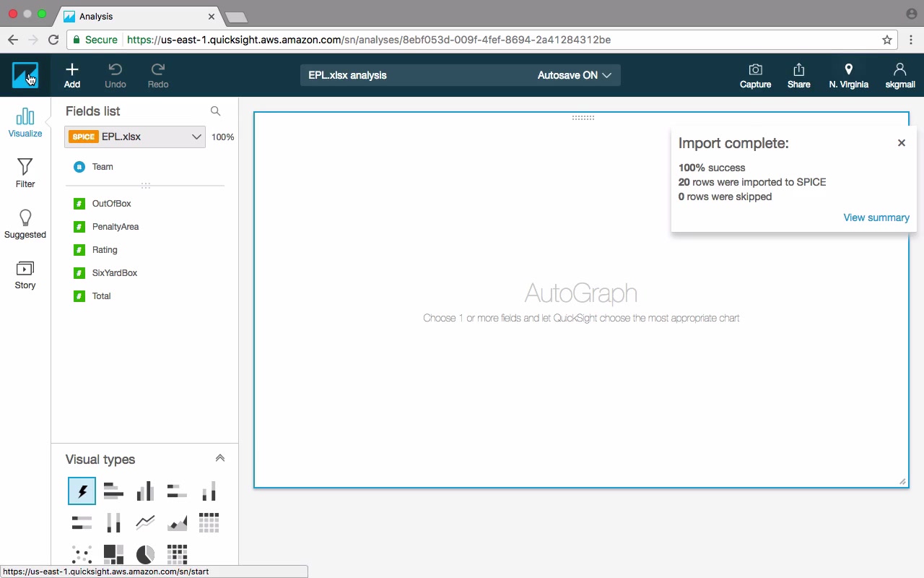Dismiss the Import complete notification
Viewport: 924px width, 578px height.
click(x=902, y=143)
